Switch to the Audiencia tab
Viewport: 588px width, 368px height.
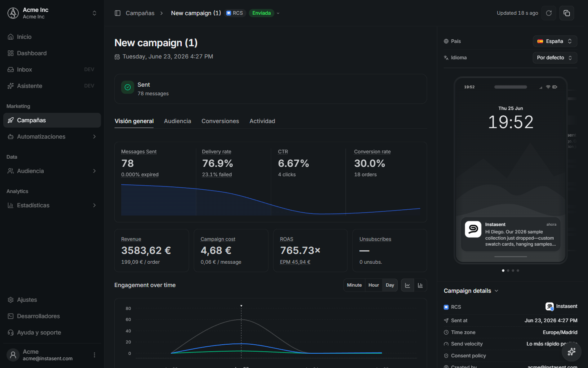point(178,121)
